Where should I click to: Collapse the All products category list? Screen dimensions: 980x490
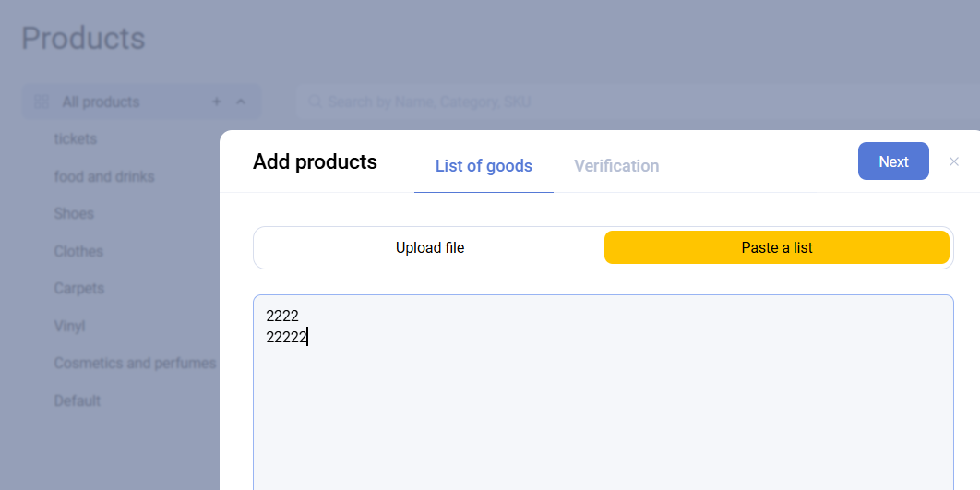coord(241,102)
